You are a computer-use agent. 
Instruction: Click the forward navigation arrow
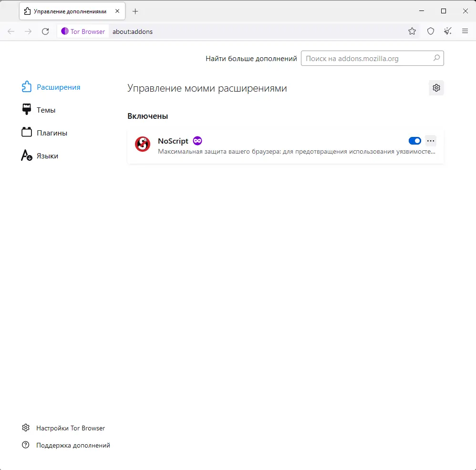pos(28,31)
